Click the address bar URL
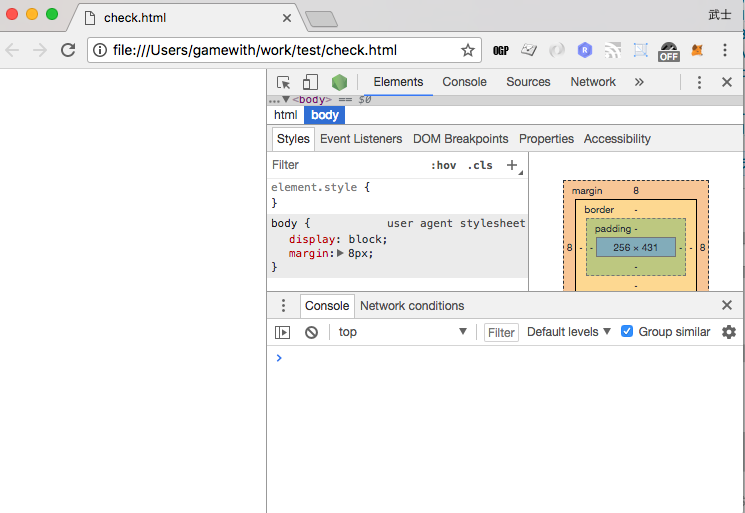This screenshot has width=745, height=513. point(255,50)
